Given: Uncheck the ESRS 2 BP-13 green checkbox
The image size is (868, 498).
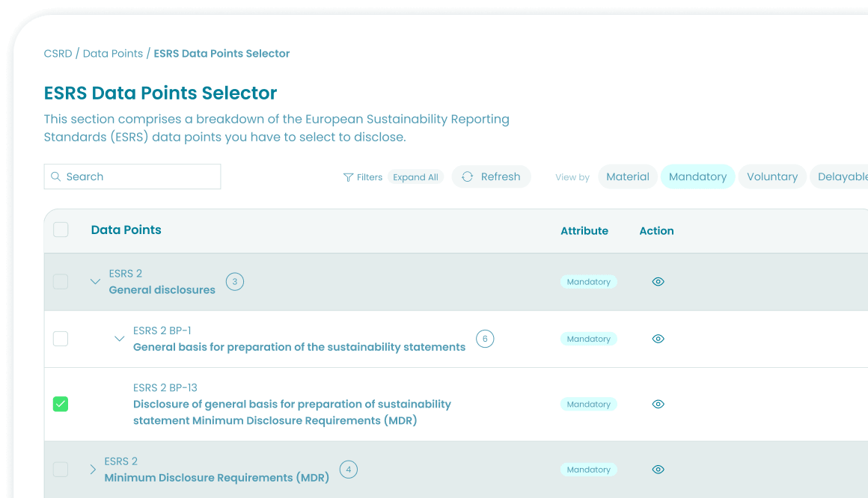Looking at the screenshot, I should click(61, 404).
